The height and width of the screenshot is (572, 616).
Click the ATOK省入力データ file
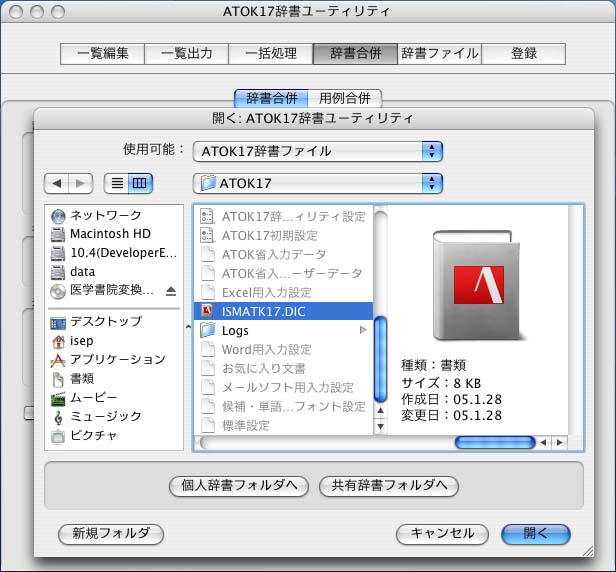point(283,254)
